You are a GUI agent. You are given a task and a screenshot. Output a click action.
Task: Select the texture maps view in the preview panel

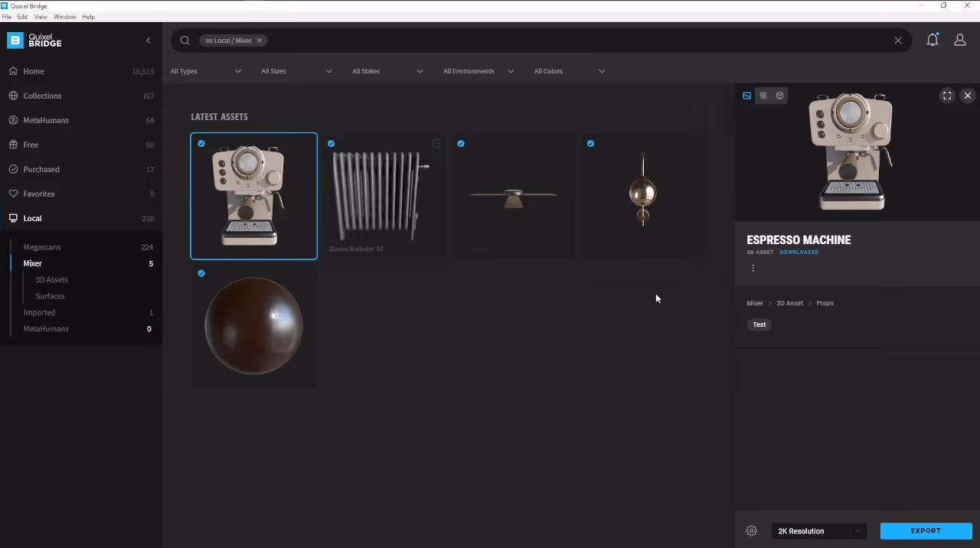coord(763,95)
